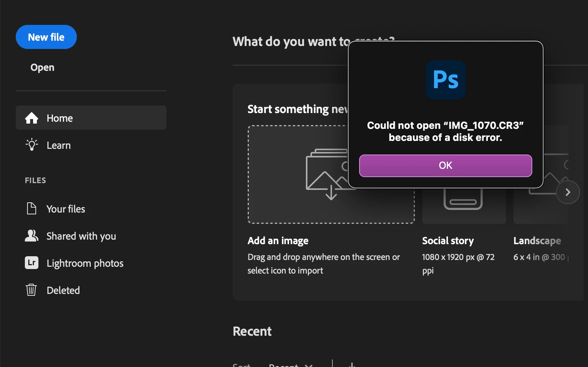The width and height of the screenshot is (588, 367).
Task: Click the Your files document icon
Action: (x=32, y=208)
